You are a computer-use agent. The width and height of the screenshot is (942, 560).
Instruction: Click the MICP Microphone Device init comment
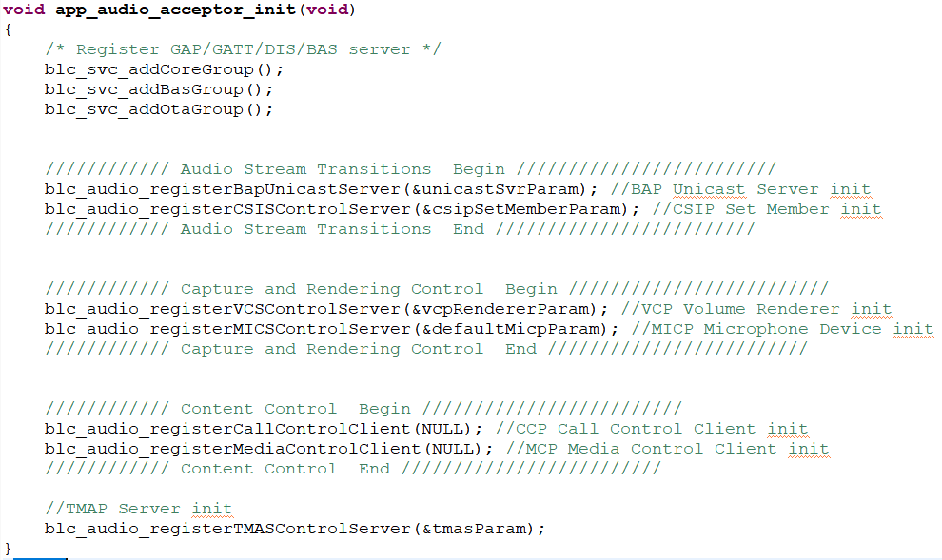tap(783, 329)
